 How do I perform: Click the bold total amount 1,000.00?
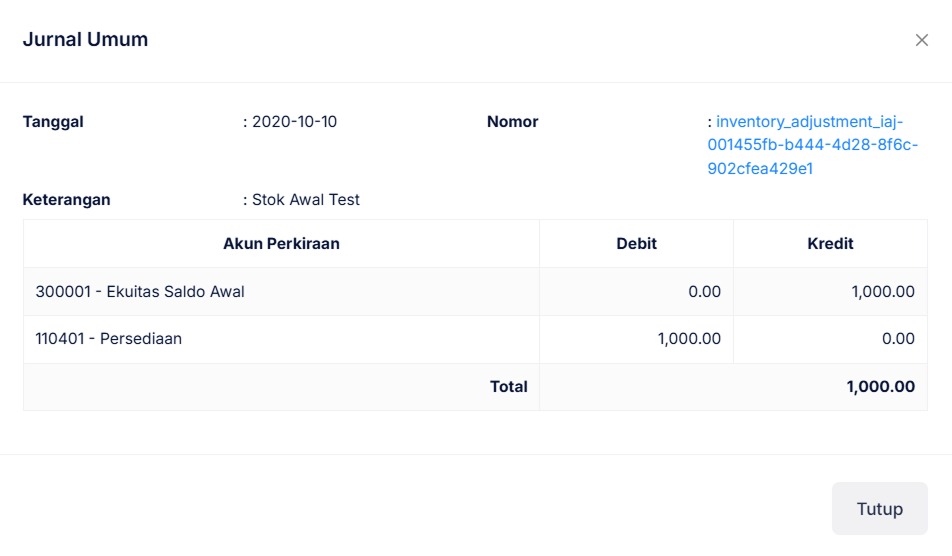[x=880, y=387]
